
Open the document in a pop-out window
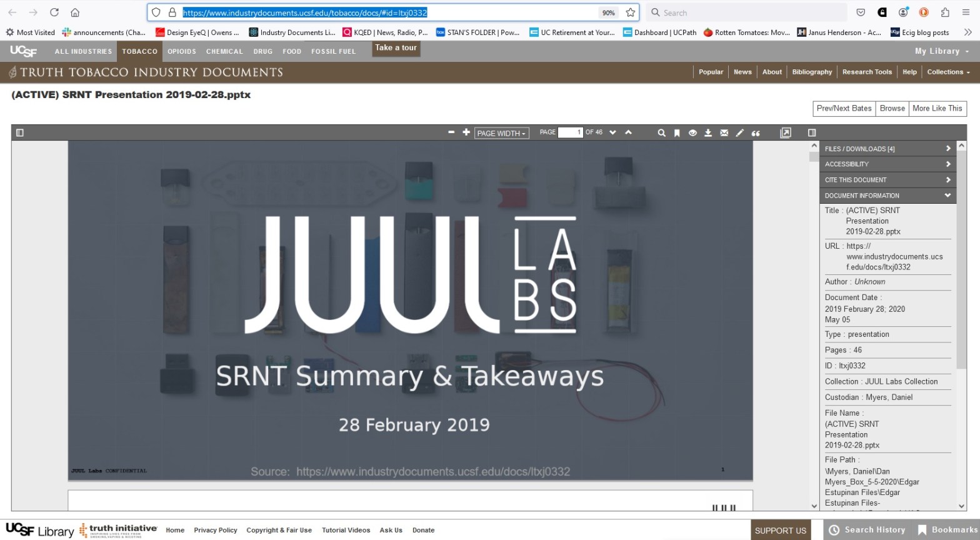[x=786, y=132]
